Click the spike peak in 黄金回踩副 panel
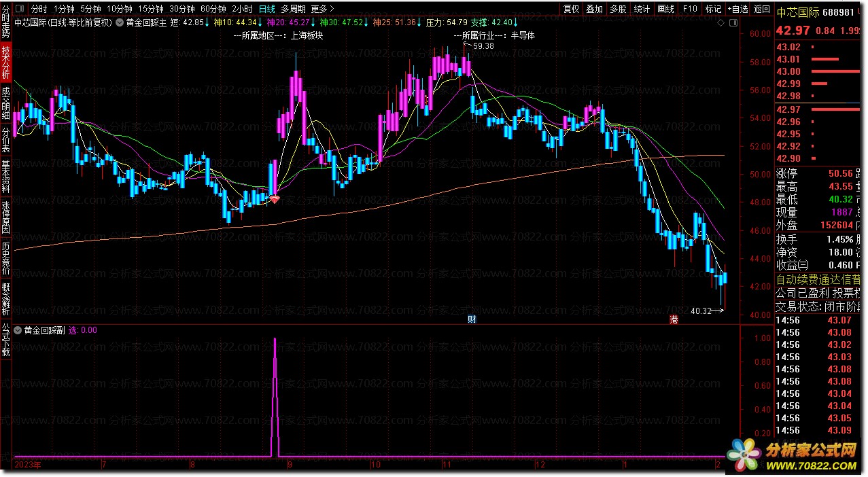Image resolution: width=868 pixels, height=477 pixels. click(275, 339)
